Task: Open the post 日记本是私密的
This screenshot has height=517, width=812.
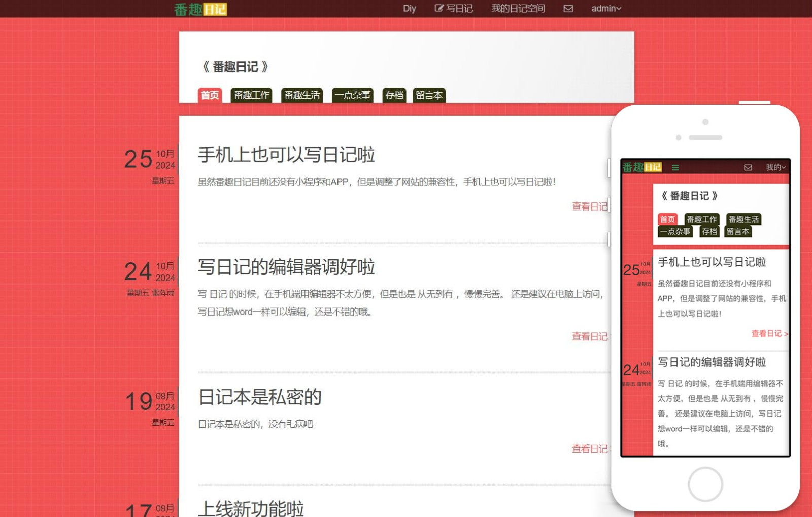Action: tap(260, 397)
